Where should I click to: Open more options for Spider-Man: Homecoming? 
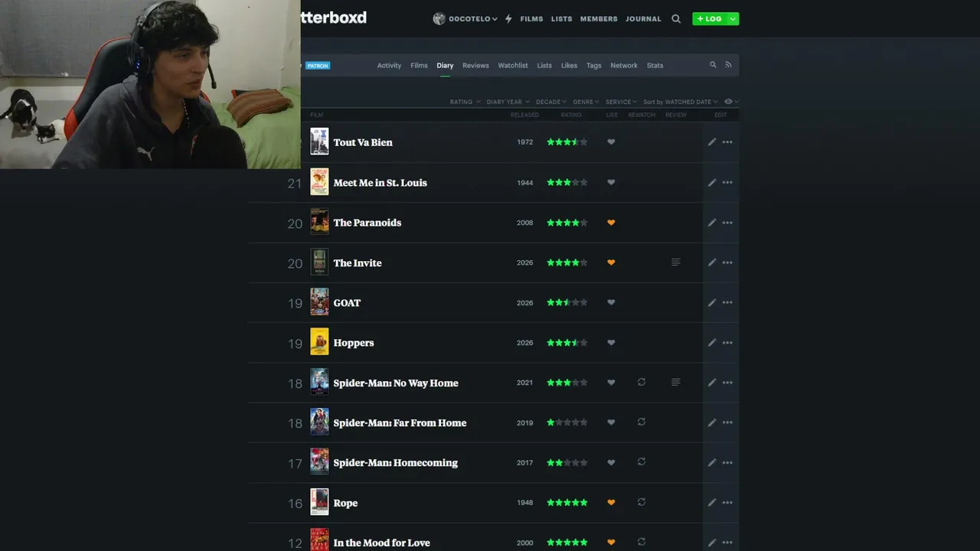click(727, 462)
